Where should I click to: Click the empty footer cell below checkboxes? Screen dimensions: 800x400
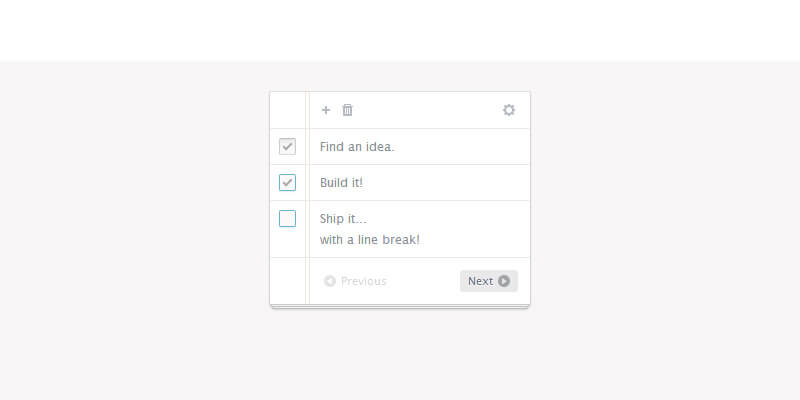[288, 281]
